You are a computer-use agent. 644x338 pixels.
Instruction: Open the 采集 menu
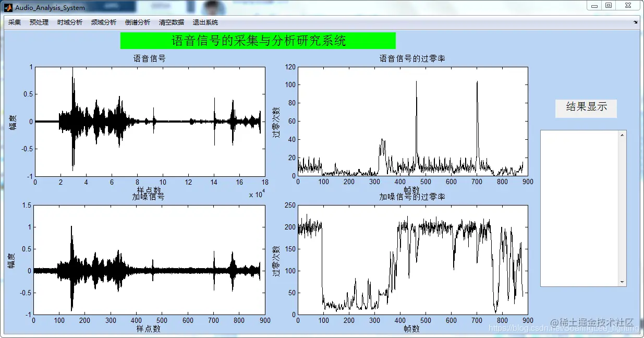click(15, 22)
